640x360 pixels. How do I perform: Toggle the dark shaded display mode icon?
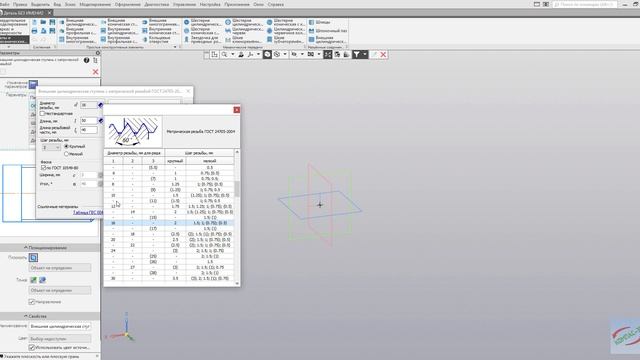(x=267, y=54)
